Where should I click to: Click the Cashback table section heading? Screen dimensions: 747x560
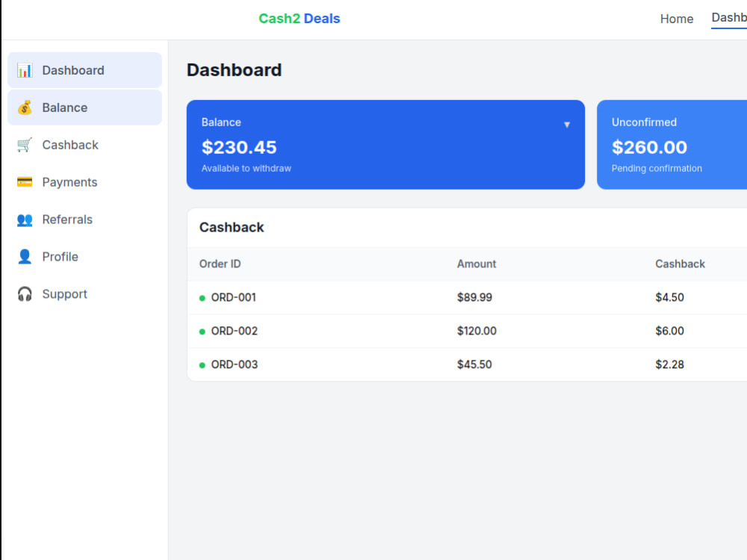[x=232, y=228]
